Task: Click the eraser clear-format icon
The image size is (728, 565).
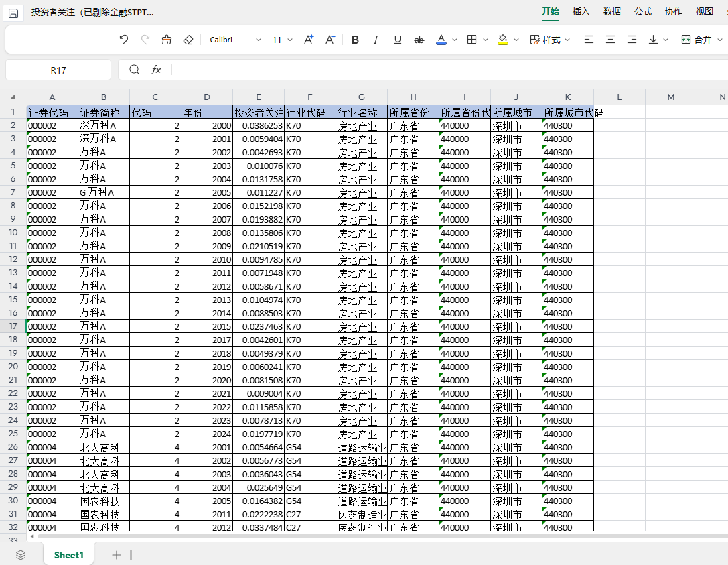Action: (188, 40)
